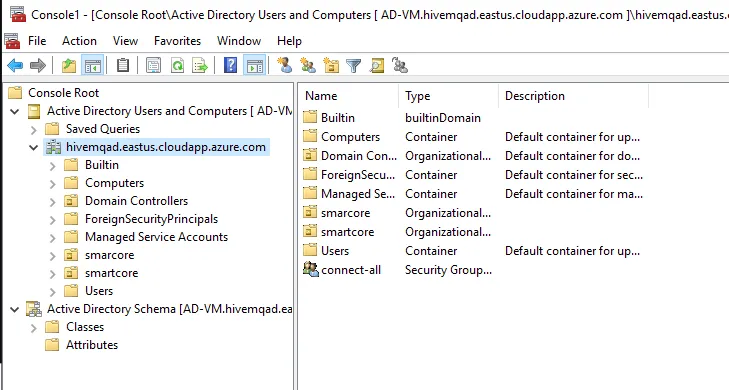Viewport: 729px width, 390px height.
Task: Collapse the hivemqad.eastus.cloudapp.azure.com domain node
Action: pos(33,148)
